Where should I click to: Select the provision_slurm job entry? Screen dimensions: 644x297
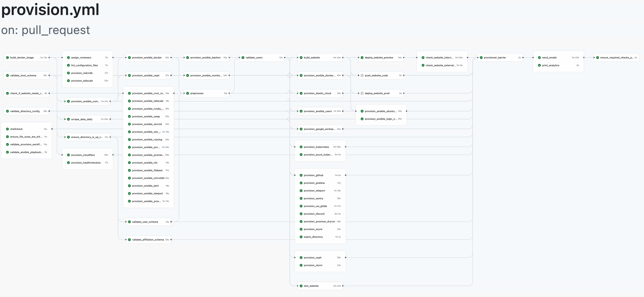[313, 265]
